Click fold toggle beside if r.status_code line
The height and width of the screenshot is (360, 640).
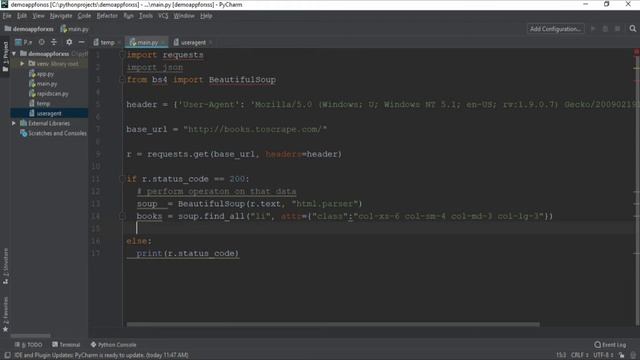(122, 179)
